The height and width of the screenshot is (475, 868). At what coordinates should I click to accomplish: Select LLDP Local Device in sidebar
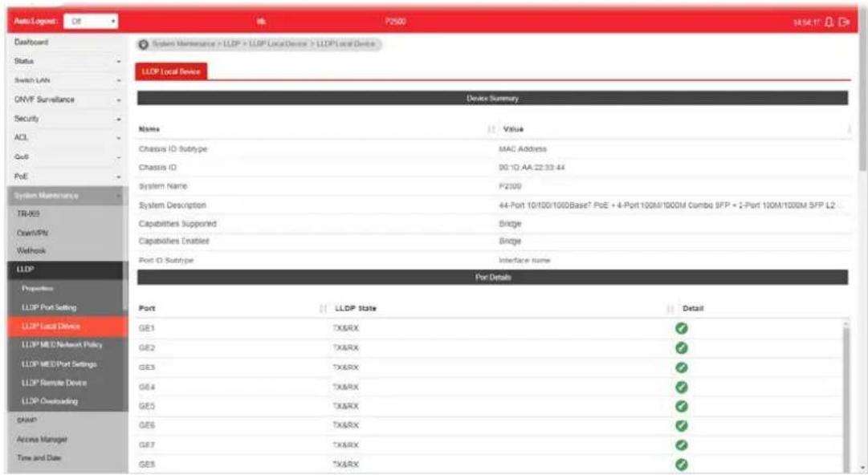67,327
